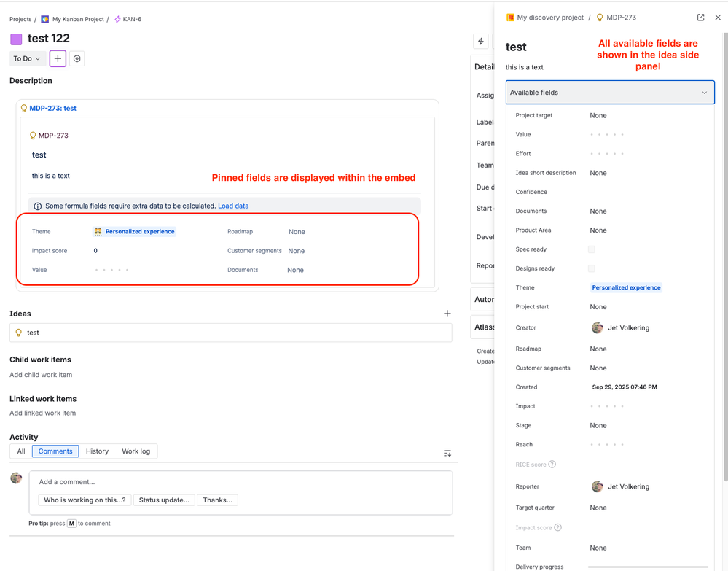Screen dimensions: 728x571
Task: Open the MDP-273: test link
Action: [x=53, y=108]
